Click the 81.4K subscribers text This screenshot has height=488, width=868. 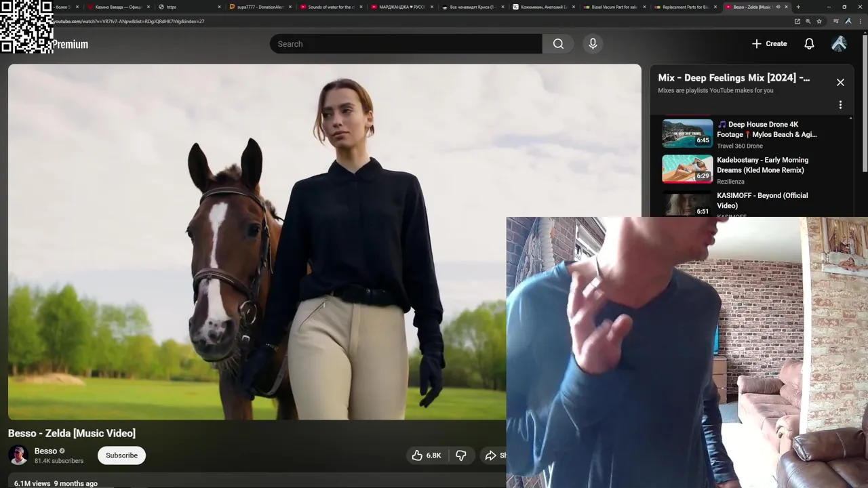coord(59,461)
